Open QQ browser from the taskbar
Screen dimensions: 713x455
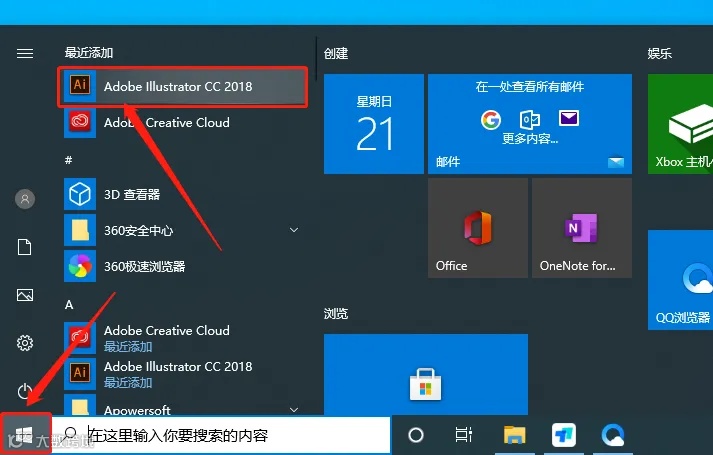pyautogui.click(x=613, y=435)
